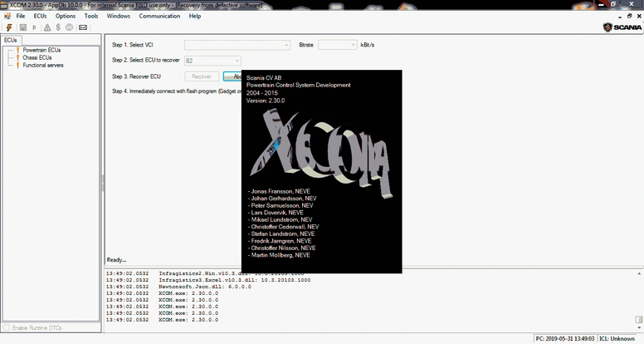Image resolution: width=644 pixels, height=344 pixels.
Task: Click the P toolbar icon
Action: (34, 28)
